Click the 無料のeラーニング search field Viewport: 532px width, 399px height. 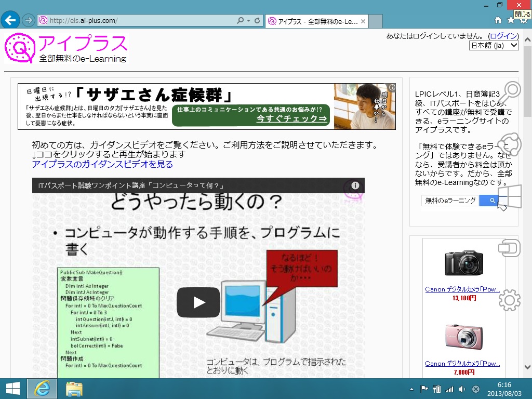pyautogui.click(x=450, y=201)
